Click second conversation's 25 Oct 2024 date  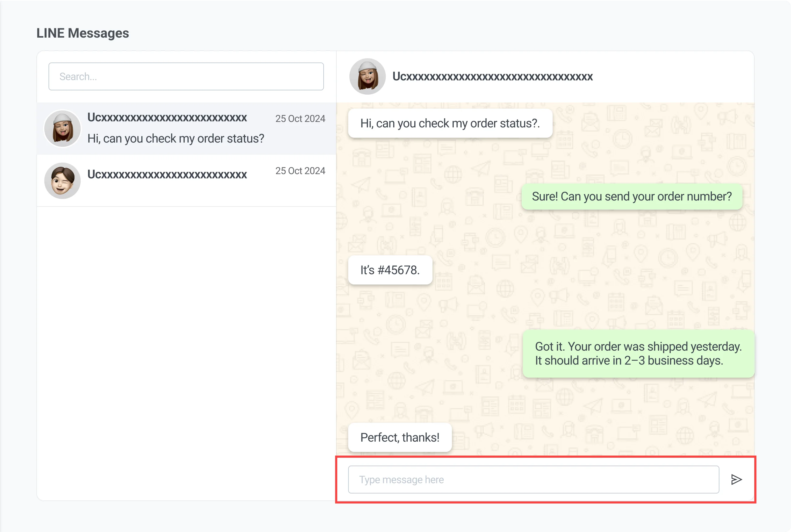[x=300, y=171]
